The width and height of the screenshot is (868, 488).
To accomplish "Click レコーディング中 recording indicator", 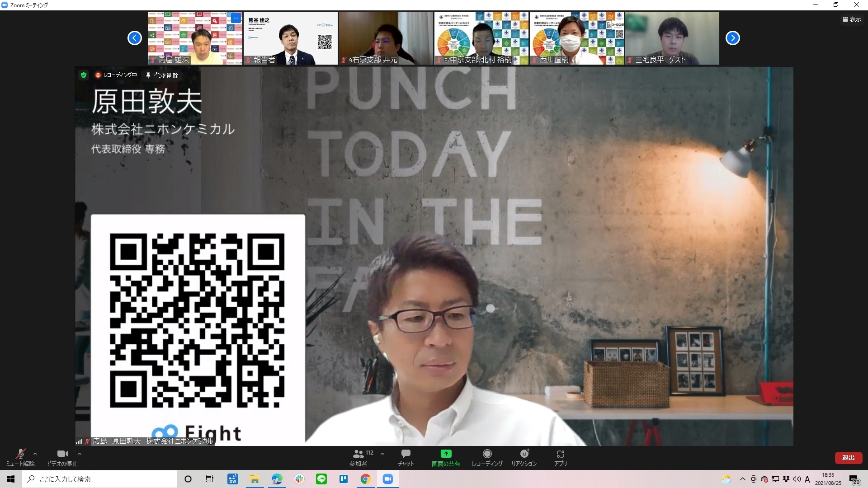I will 116,75.
